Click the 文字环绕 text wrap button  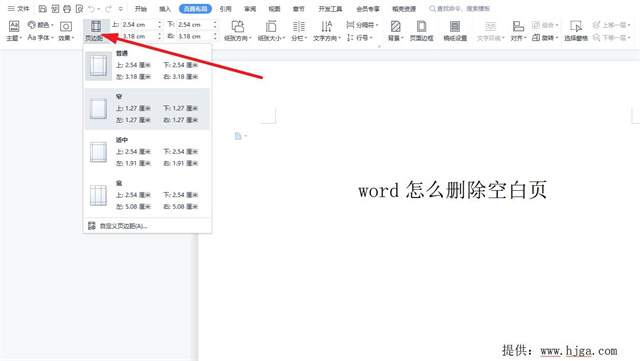click(490, 31)
